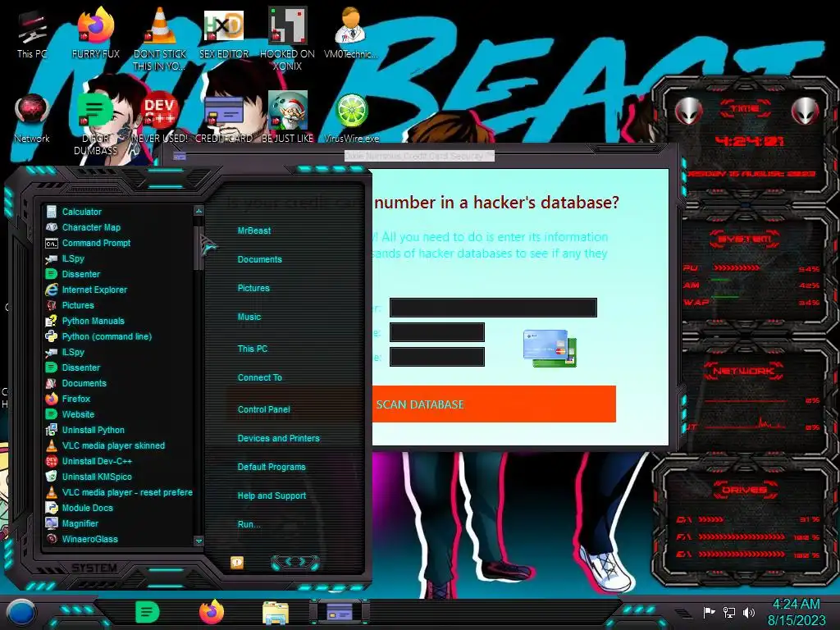The width and height of the screenshot is (840, 630).
Task: Open the Run... dialog from the start menu
Action: click(x=249, y=524)
